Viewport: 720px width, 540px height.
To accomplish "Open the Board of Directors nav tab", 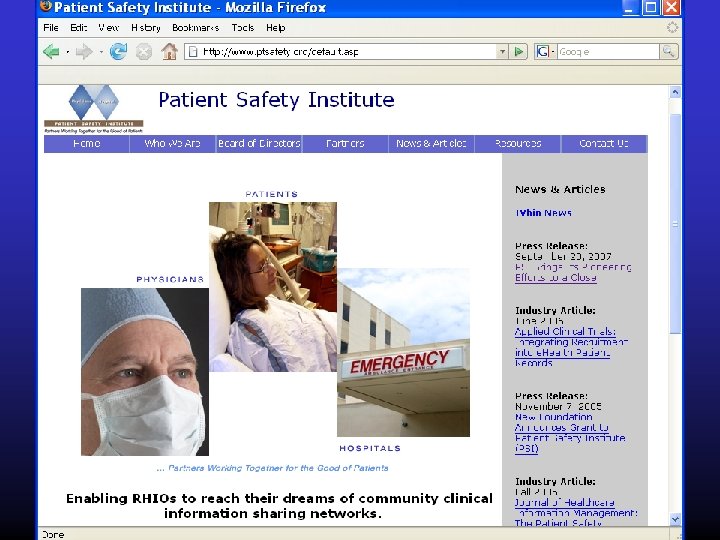I will click(259, 144).
